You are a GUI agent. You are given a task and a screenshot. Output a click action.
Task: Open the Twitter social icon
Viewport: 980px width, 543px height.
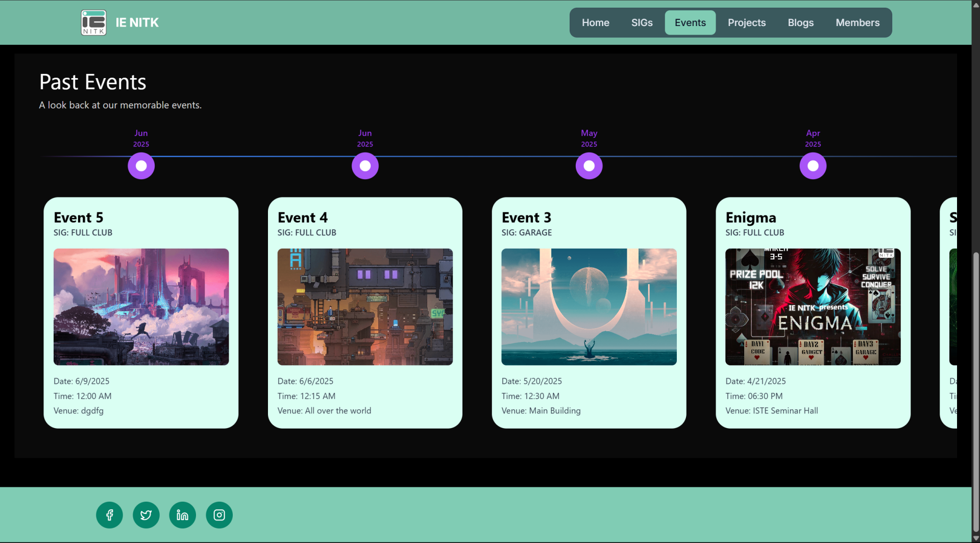tap(146, 515)
